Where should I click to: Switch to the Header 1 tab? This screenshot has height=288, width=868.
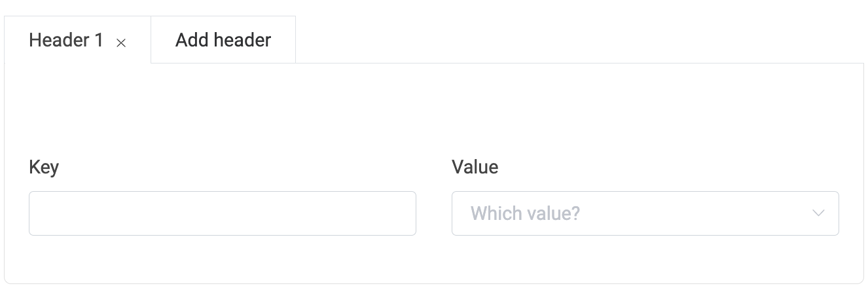click(x=66, y=41)
